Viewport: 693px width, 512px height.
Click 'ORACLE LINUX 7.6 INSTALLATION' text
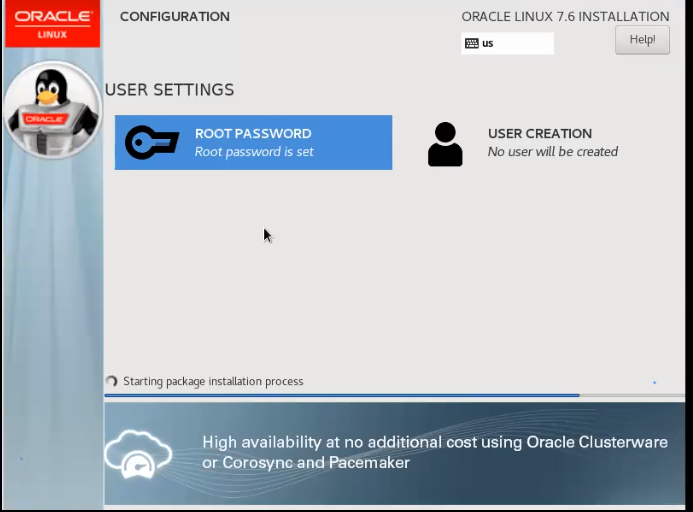coord(565,17)
